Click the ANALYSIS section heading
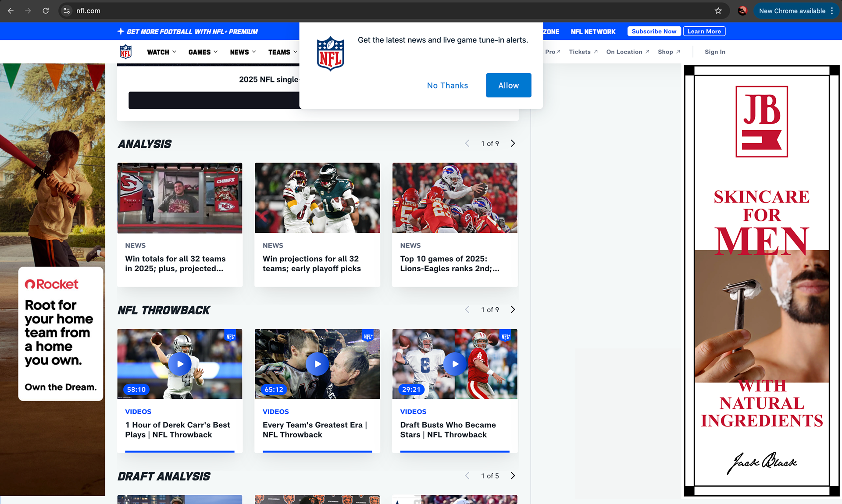This screenshot has height=504, width=842. [144, 144]
